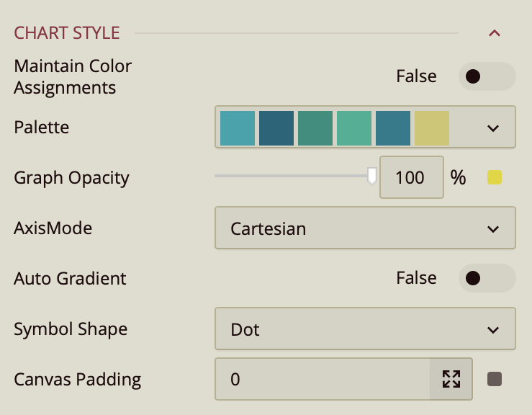Click the Graph Opacity slider track
The height and width of the screenshot is (415, 532).
(x=288, y=176)
